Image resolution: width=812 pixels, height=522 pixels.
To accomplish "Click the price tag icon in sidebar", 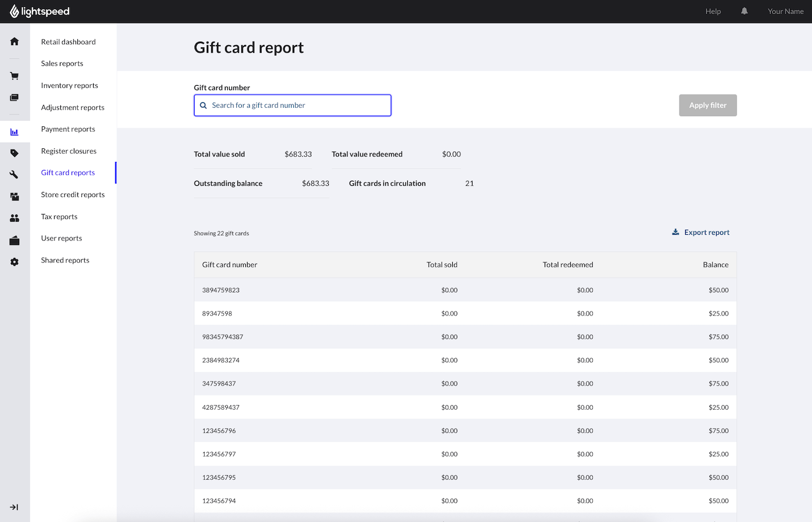I will click(15, 153).
